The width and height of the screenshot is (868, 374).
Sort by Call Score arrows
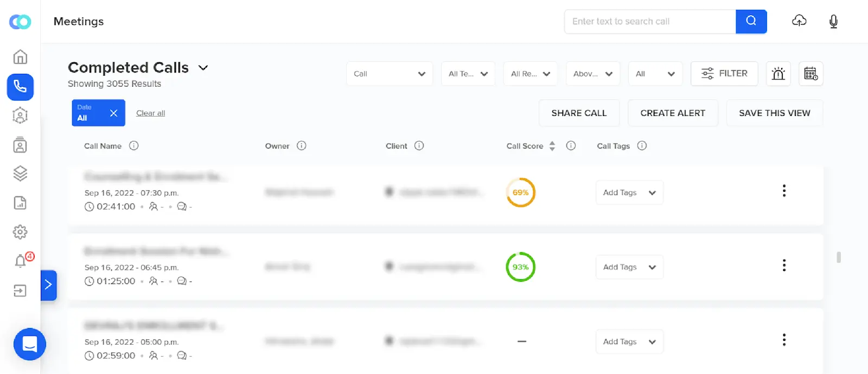tap(552, 146)
